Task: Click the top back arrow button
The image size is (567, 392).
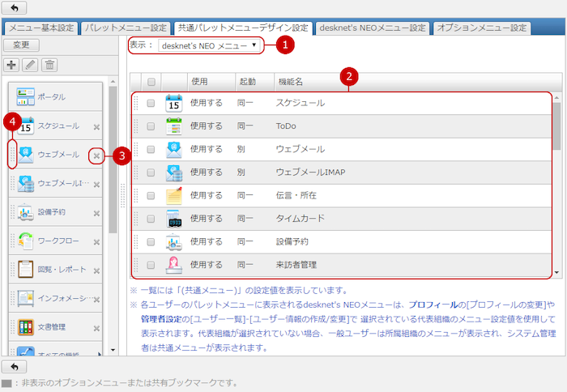Action: click(15, 8)
